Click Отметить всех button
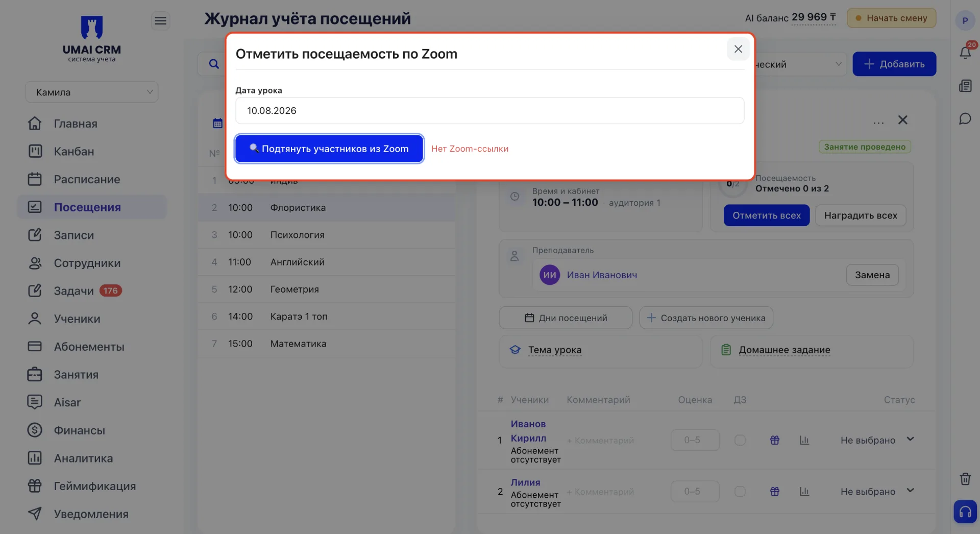 767,215
